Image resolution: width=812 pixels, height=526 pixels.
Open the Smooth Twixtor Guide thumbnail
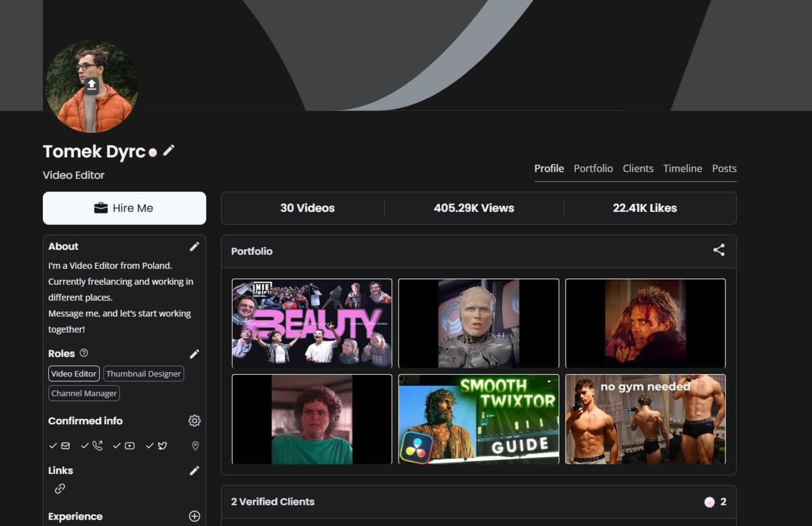479,419
